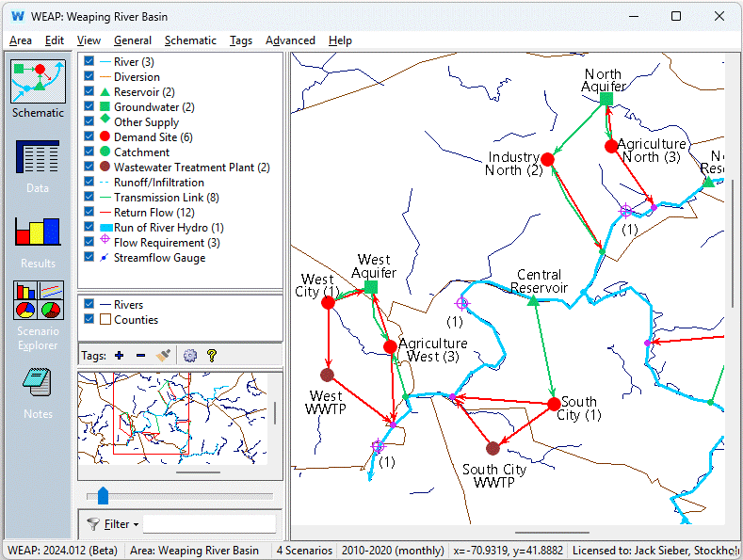The image size is (743, 560).
Task: Click the yellow question mark help icon
Action: pos(212,356)
